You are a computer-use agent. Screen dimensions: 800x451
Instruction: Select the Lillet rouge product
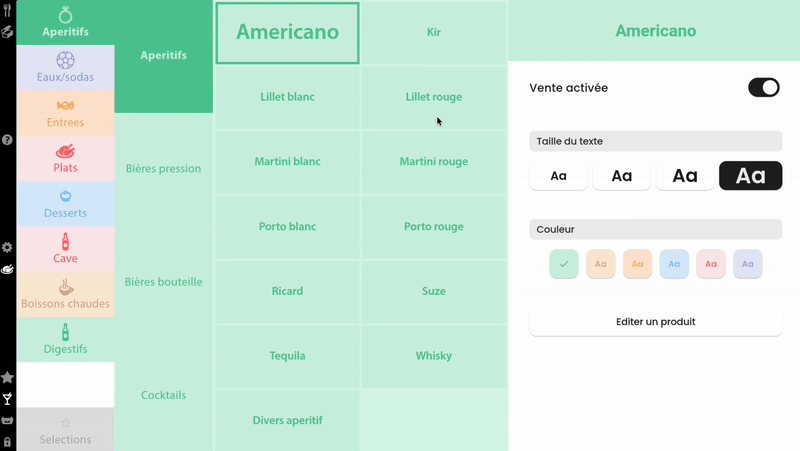(x=433, y=97)
